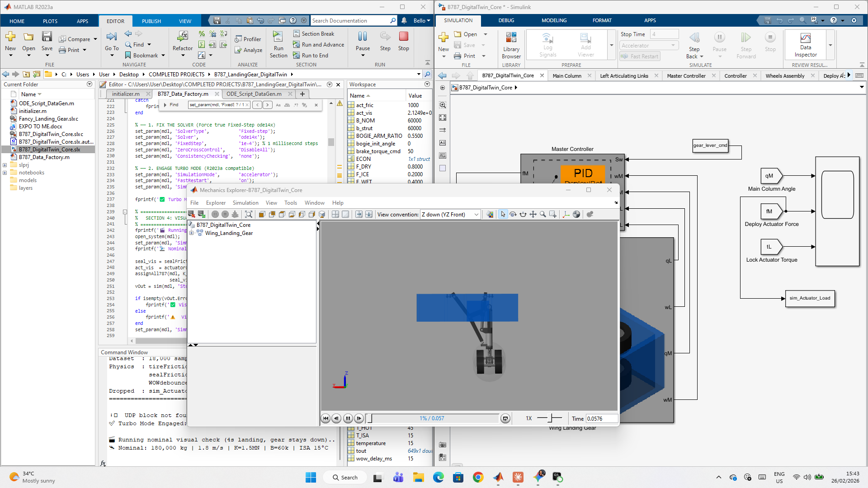Viewport: 868px width, 488px height.
Task: Click the Fast Restart button in Simulink
Action: click(640, 56)
